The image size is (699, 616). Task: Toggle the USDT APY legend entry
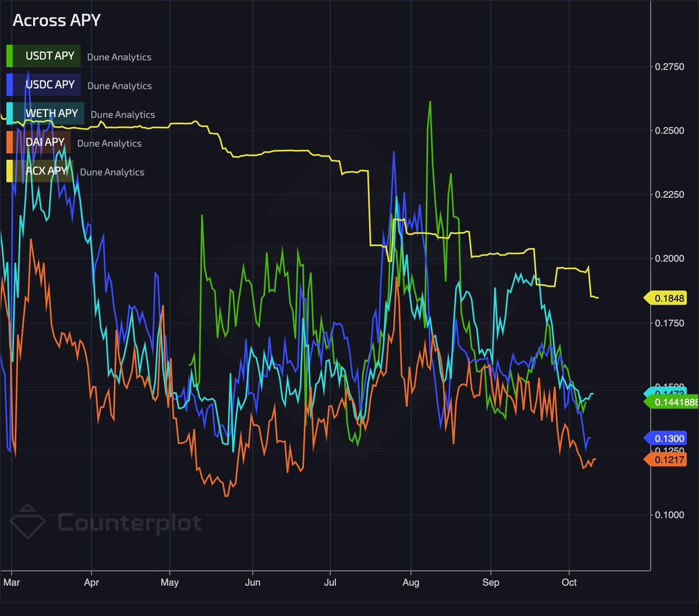pos(44,56)
